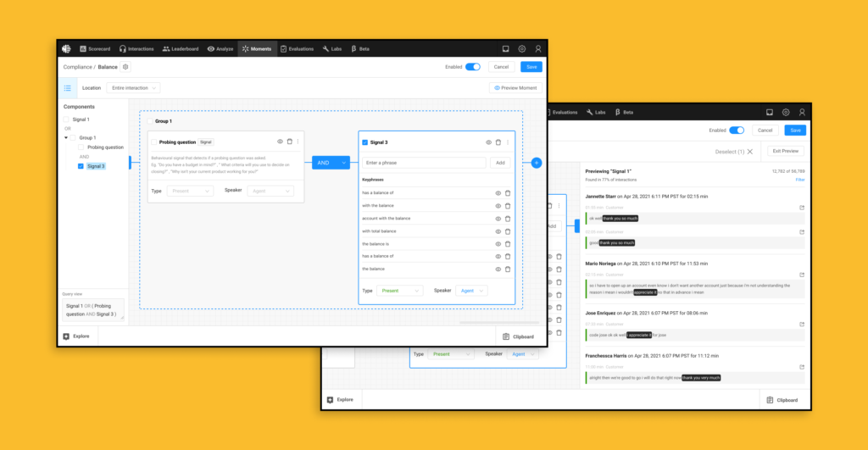Screen dimensions: 868x450
Task: Toggle the Enabled switch in the Balance window
Action: click(473, 67)
